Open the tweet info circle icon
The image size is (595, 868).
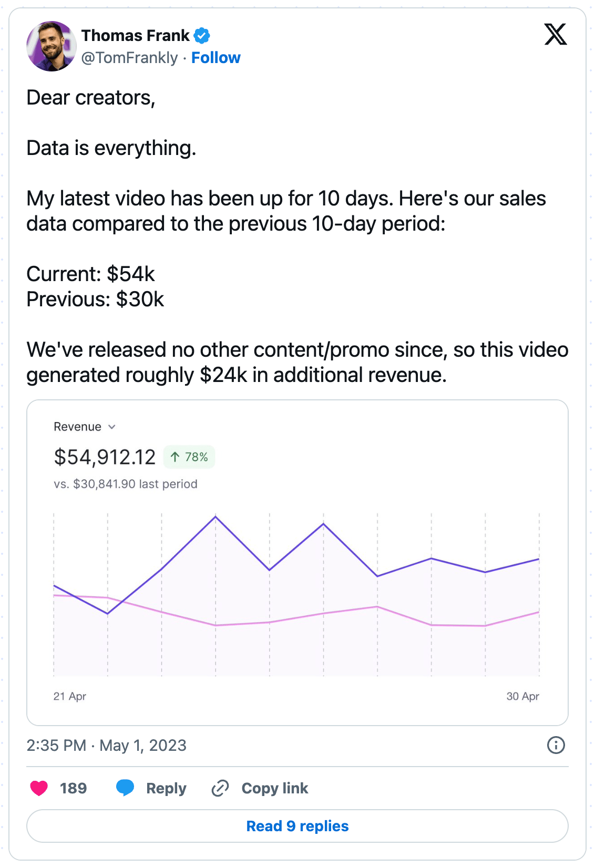[x=556, y=745]
